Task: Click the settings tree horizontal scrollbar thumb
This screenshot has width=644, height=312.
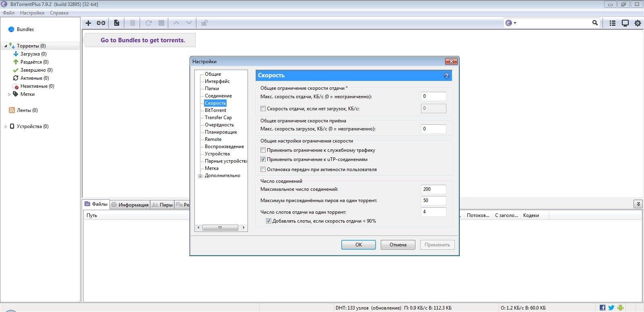Action: [x=220, y=227]
